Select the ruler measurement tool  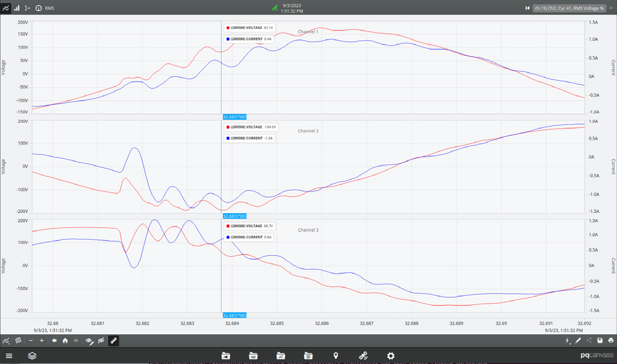pos(114,340)
